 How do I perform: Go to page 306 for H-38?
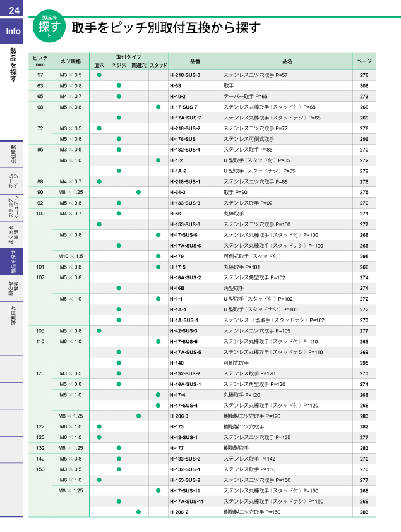(x=364, y=85)
